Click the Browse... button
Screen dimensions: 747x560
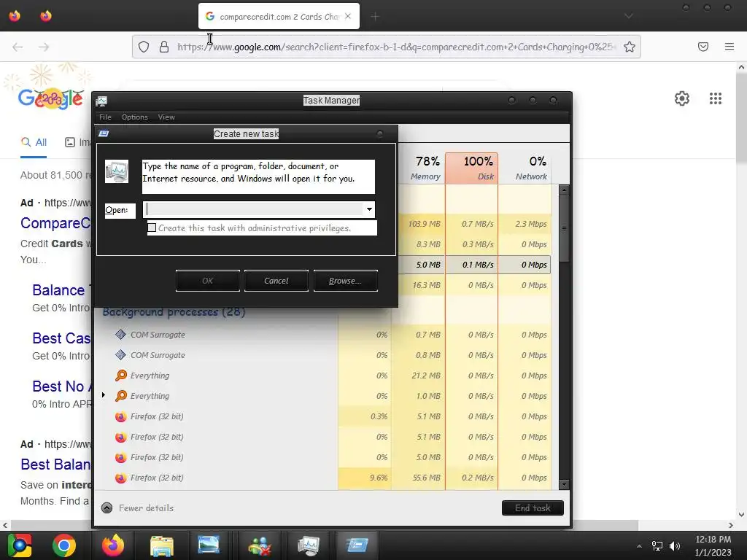(345, 281)
